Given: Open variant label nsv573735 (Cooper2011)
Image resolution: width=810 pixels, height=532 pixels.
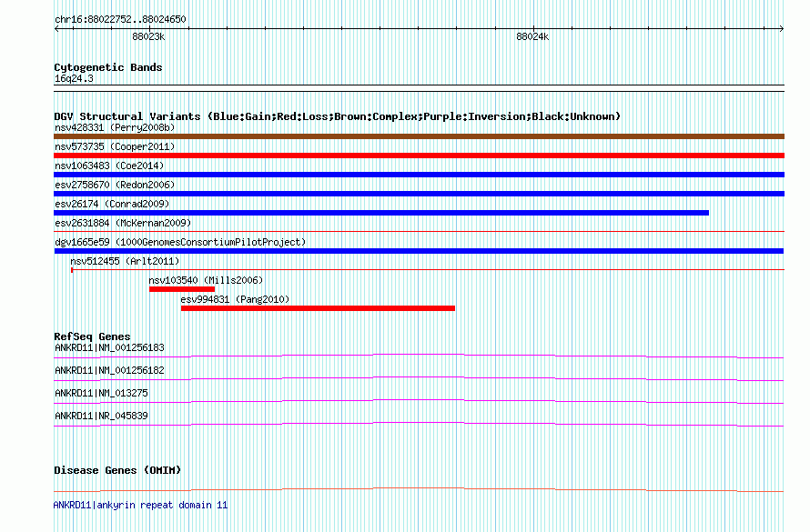Looking at the screenshot, I should 115,146.
